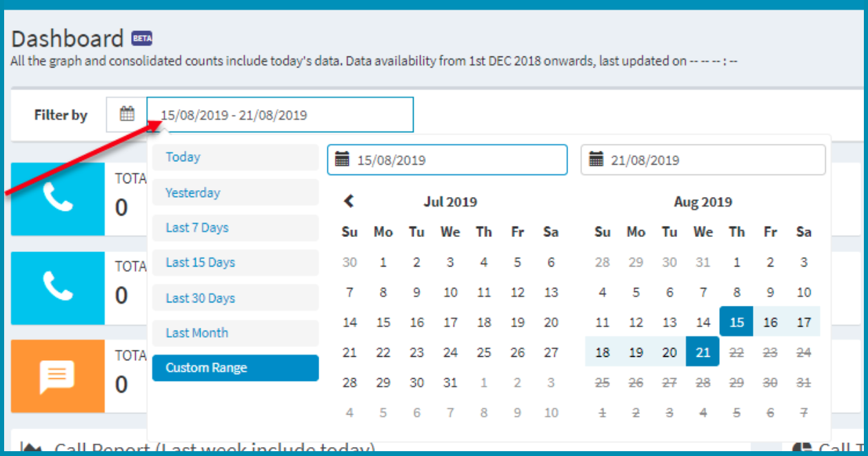Select 27 in the Jul 2019 calendar
This screenshot has height=456, width=868.
(x=551, y=352)
